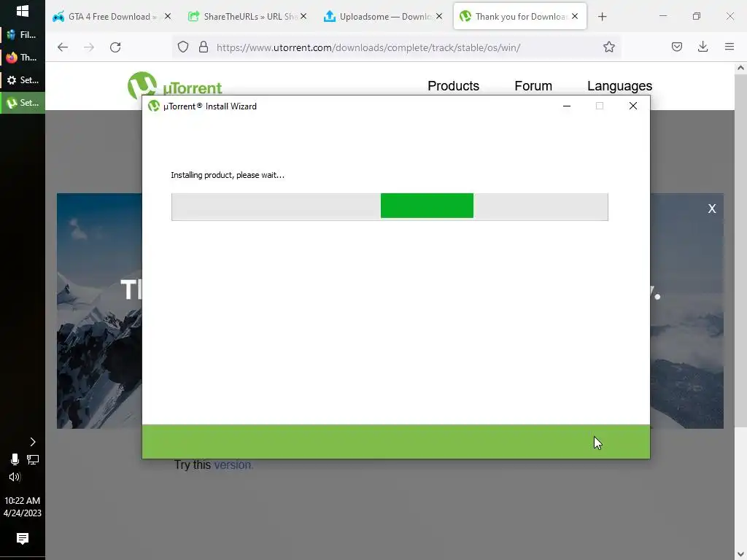Open the Firefox hamburger menu
This screenshot has height=560, width=747.
point(729,47)
